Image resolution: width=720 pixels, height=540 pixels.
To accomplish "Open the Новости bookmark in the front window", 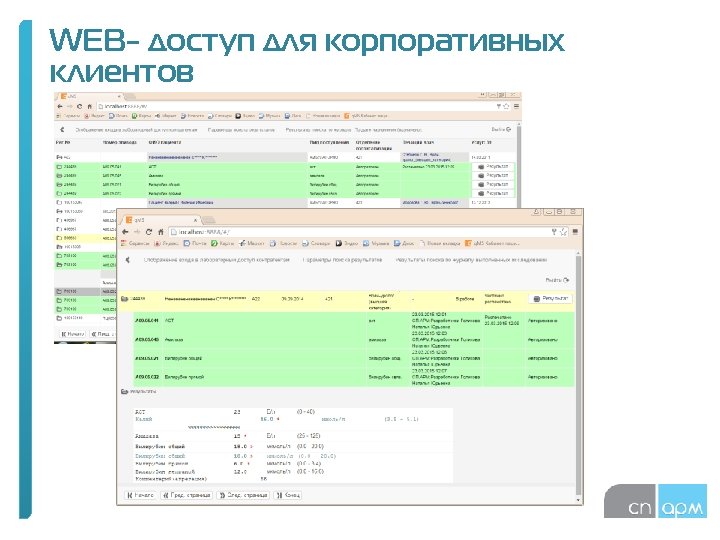I will 283,243.
